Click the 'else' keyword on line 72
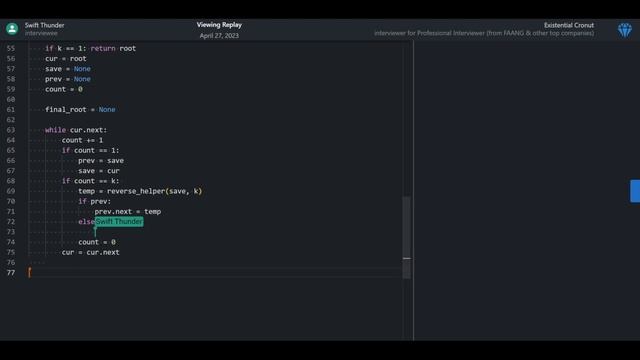The image size is (640, 360). [x=86, y=222]
